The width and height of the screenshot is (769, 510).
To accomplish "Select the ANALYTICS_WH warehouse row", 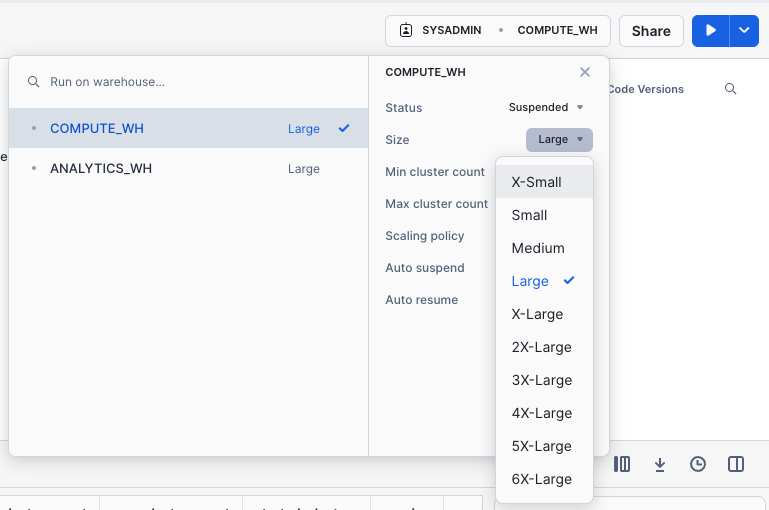I will [x=188, y=168].
